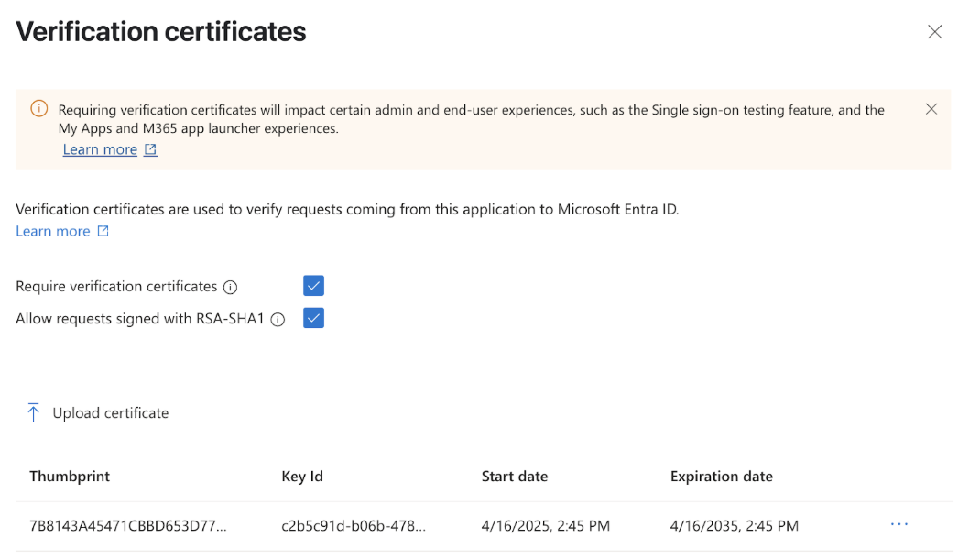Dismiss the orange warning banner
Viewport: 980px width, 559px height.
(931, 109)
